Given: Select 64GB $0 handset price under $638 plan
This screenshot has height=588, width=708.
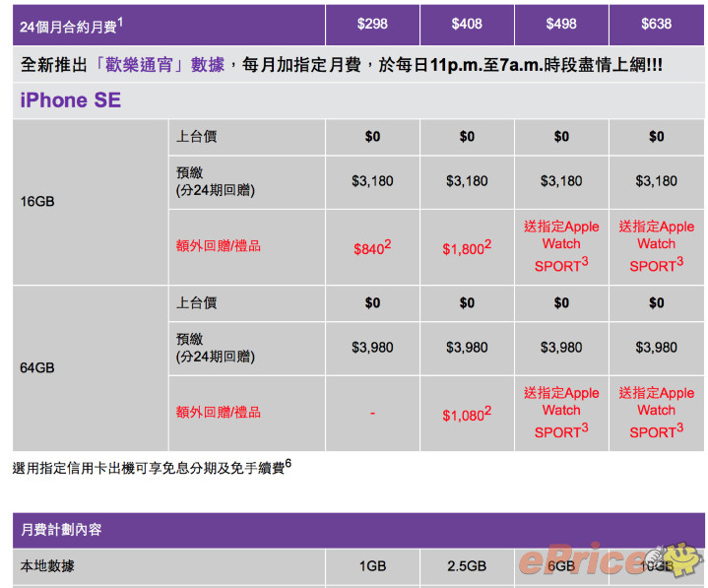Looking at the screenshot, I should 657,302.
